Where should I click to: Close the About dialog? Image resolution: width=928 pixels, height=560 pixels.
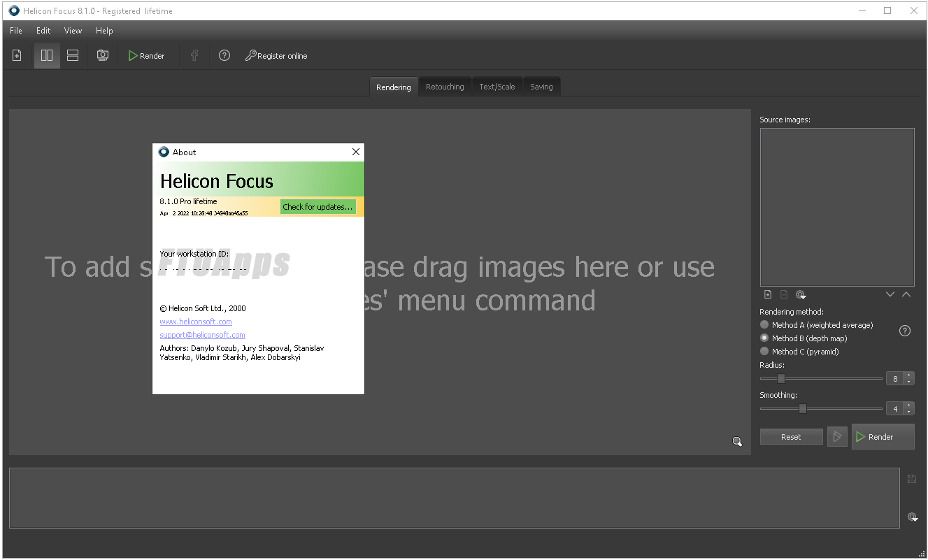point(356,152)
